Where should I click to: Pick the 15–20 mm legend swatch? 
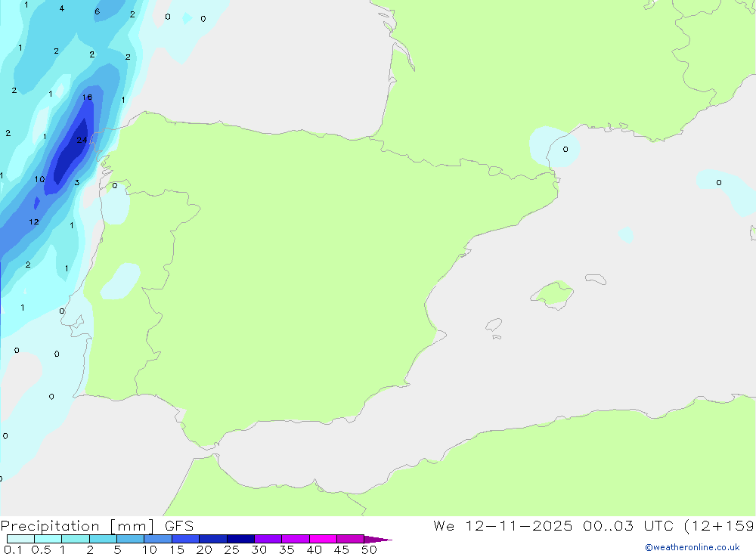click(186, 539)
